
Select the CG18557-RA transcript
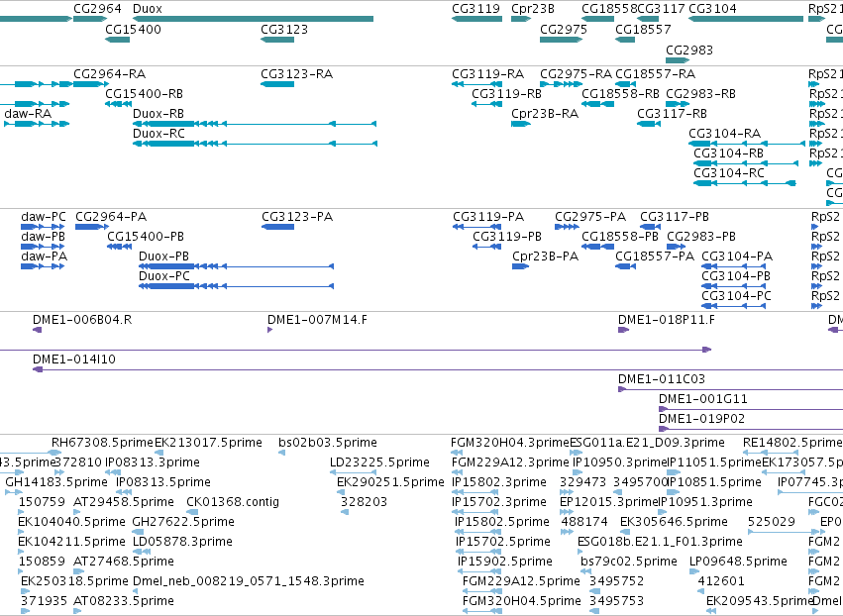626,84
